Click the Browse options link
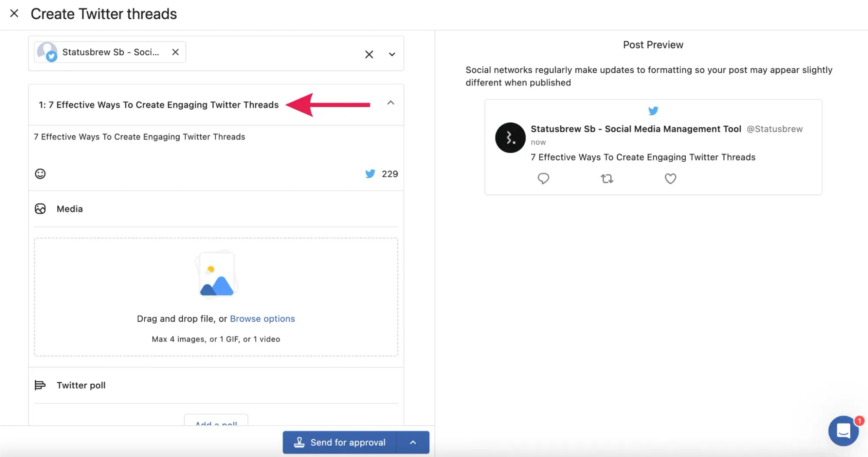The image size is (868, 457). pyautogui.click(x=262, y=319)
